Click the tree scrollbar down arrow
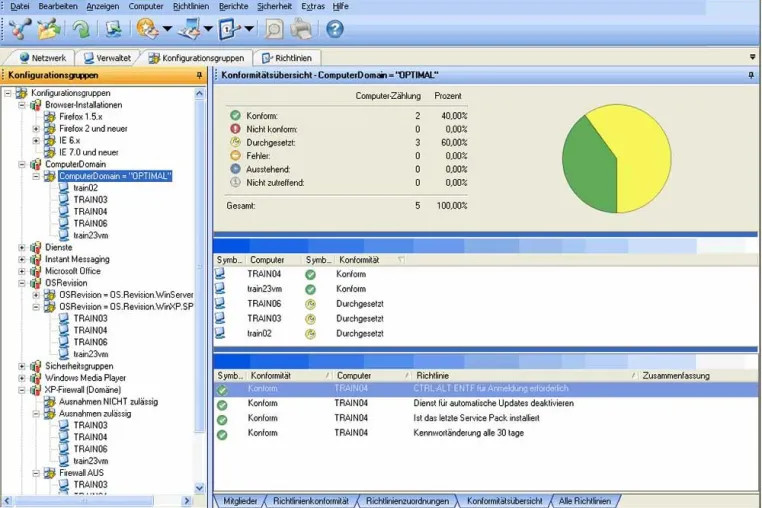 (200, 488)
